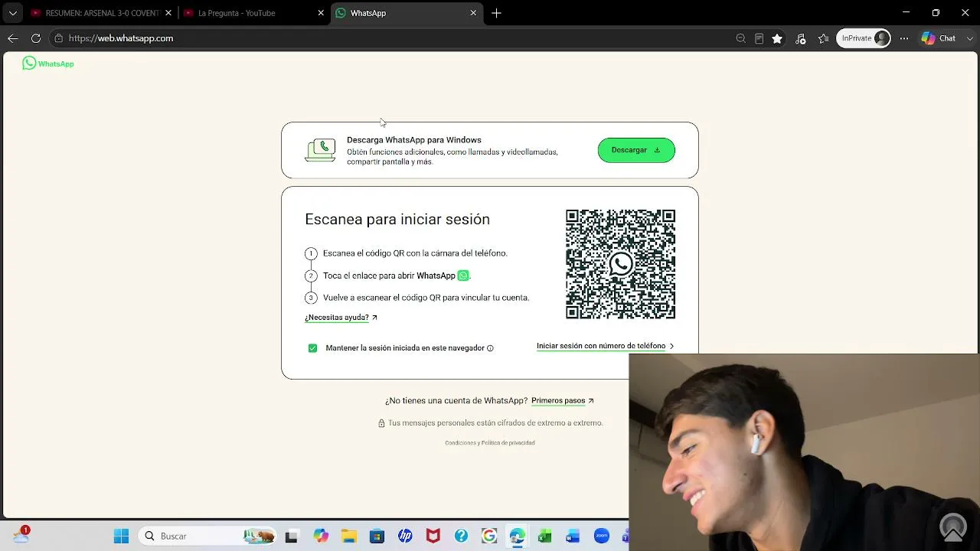Click the text '¿No tienes una cuenta de WhatsApp?'
The width and height of the screenshot is (980, 551).
(456, 401)
